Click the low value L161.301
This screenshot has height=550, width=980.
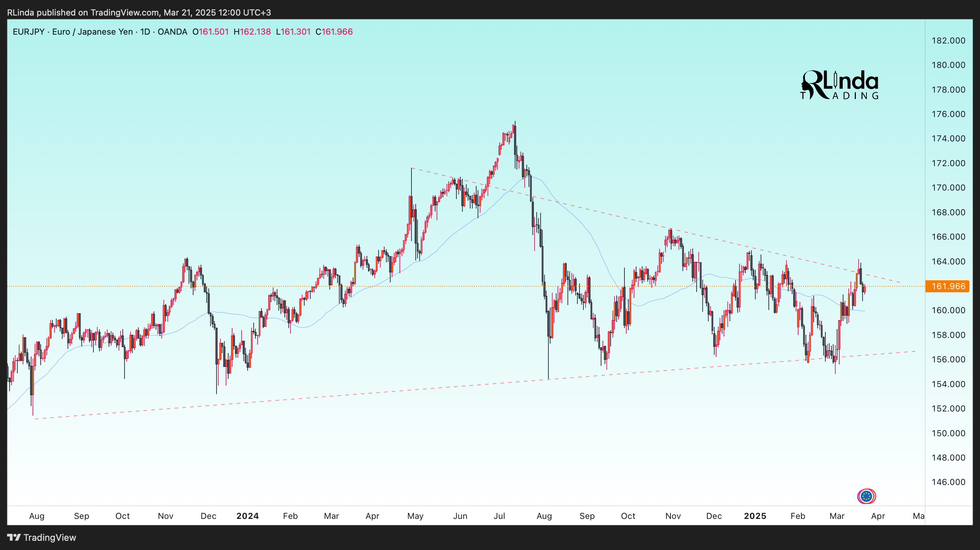[x=293, y=31]
